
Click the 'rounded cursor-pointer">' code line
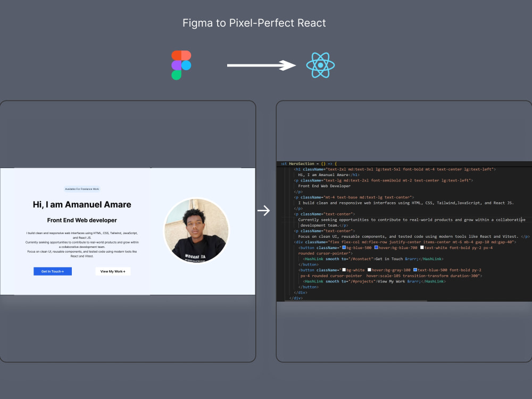326,253
